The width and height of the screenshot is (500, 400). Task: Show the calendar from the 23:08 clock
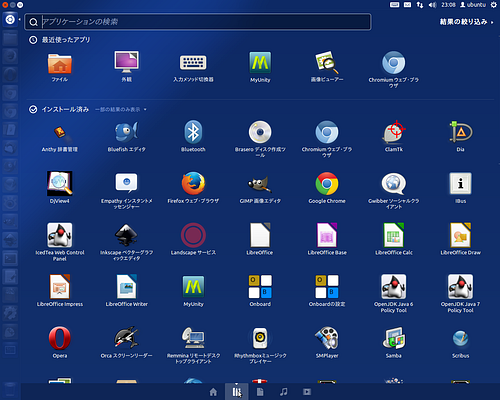(x=448, y=5)
